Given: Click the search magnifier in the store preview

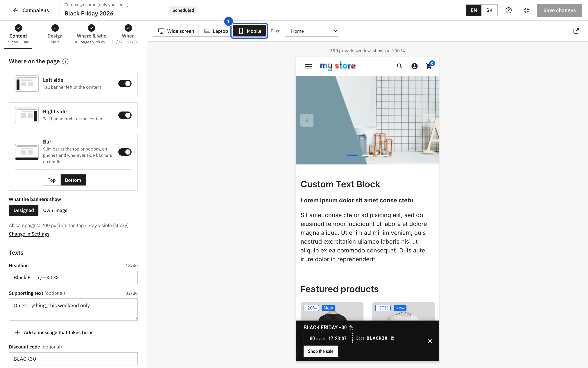Looking at the screenshot, I should (x=400, y=66).
